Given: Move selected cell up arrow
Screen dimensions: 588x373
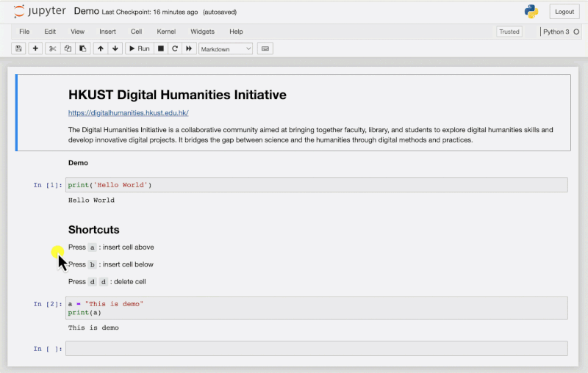Looking at the screenshot, I should [x=101, y=48].
